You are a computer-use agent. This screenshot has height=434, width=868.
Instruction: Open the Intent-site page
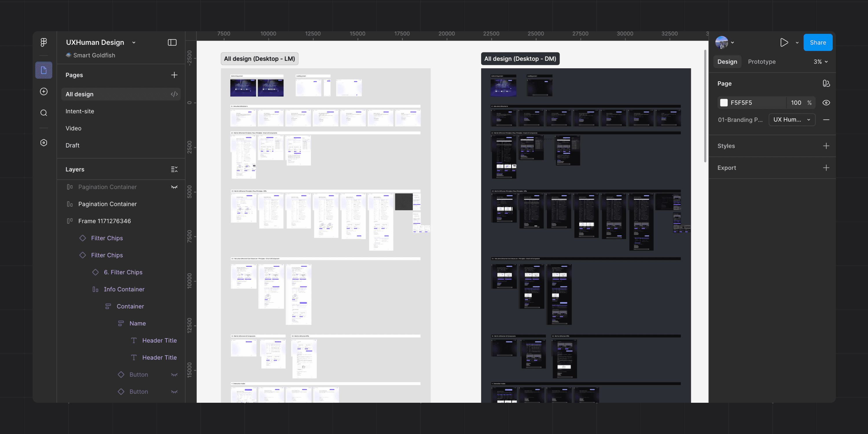click(x=80, y=111)
